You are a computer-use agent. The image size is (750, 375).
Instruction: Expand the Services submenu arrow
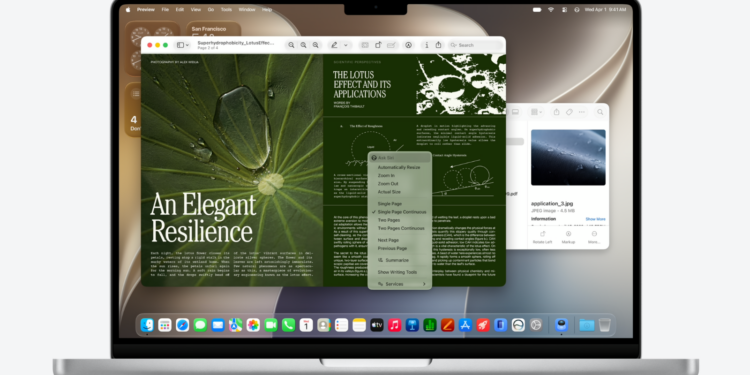424,284
